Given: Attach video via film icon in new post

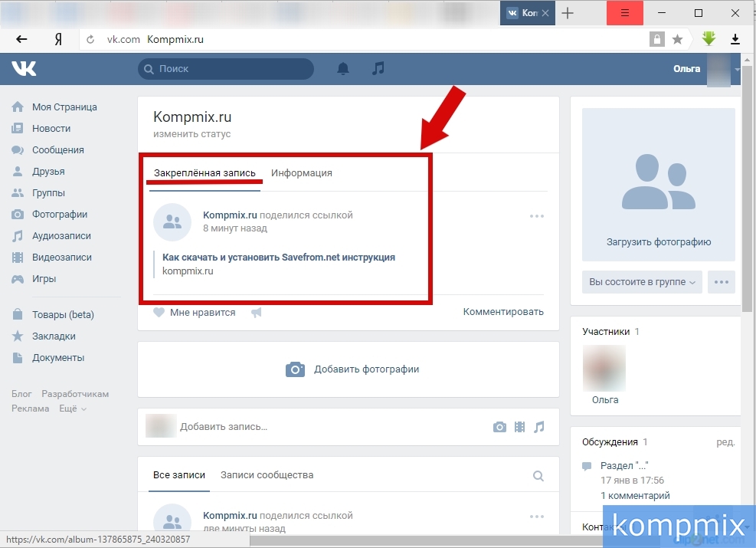Looking at the screenshot, I should pos(520,427).
